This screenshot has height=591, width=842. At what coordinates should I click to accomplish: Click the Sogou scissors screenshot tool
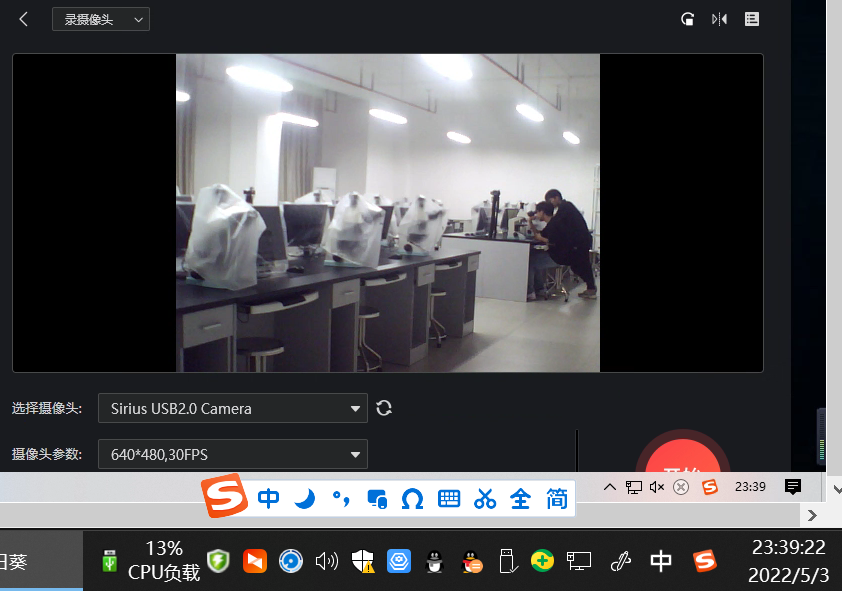pos(485,498)
